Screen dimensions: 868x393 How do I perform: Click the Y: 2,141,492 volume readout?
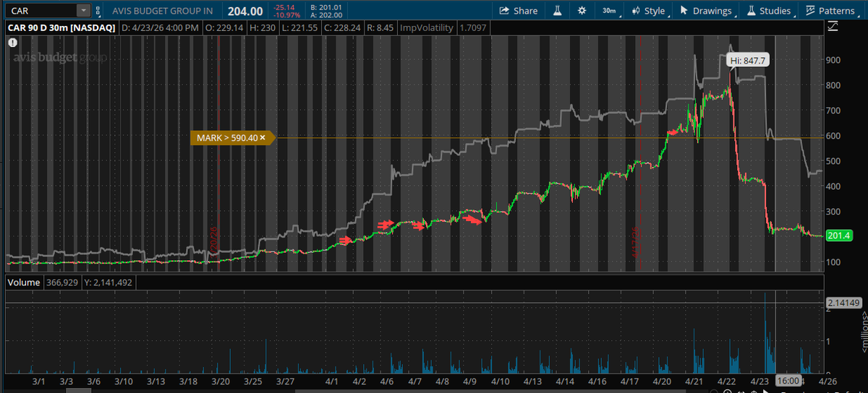tap(108, 283)
